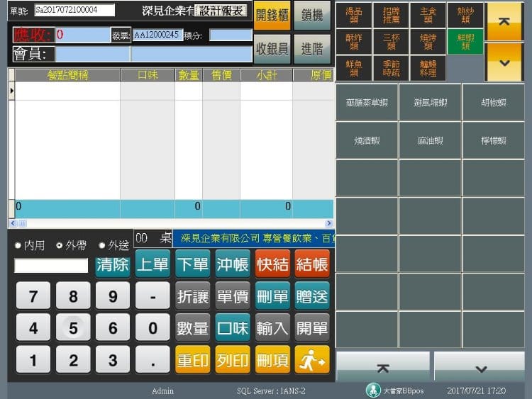The width and height of the screenshot is (532, 399).
Task: Select 內用 dine-in option
Action: (x=30, y=245)
